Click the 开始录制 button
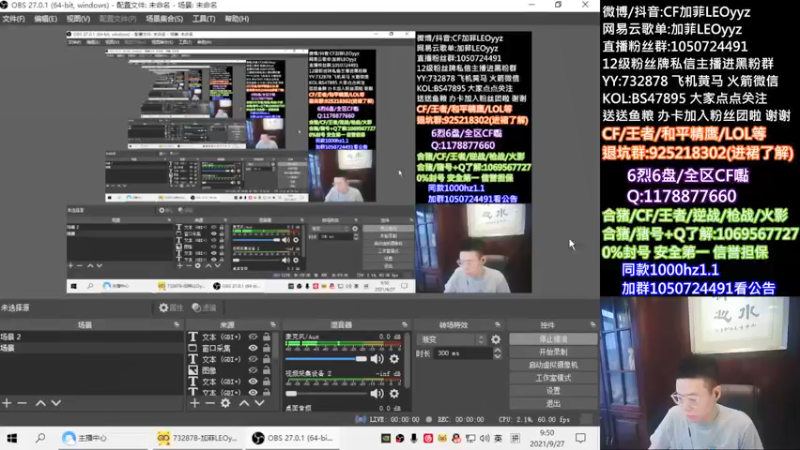 tap(553, 352)
